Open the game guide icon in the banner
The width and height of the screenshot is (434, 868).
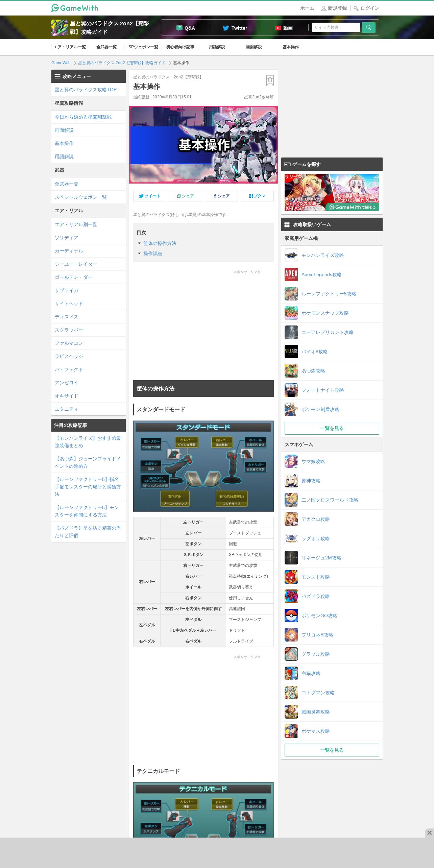[59, 28]
